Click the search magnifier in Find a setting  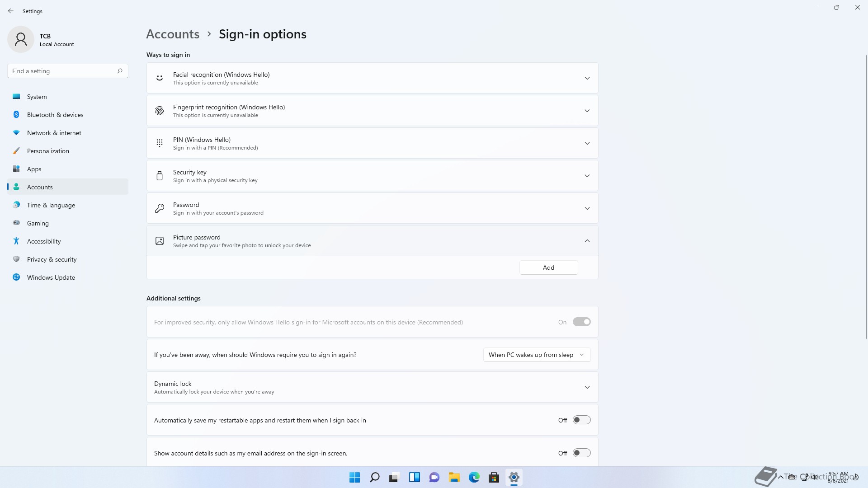tap(120, 71)
